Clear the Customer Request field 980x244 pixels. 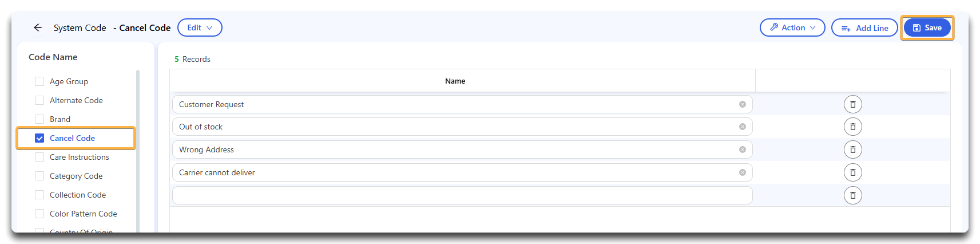pos(742,104)
